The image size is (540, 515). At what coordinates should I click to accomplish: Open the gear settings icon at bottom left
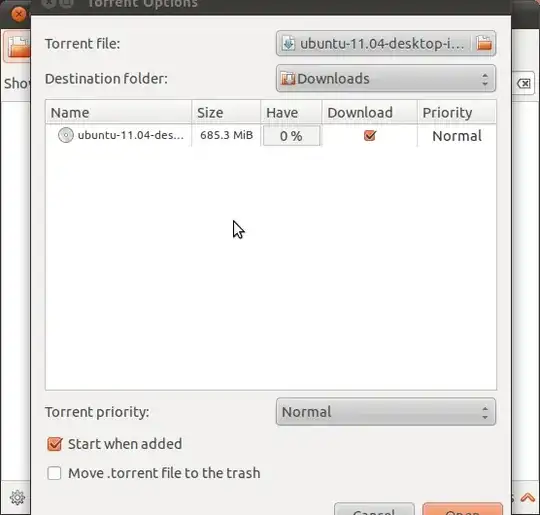click(x=17, y=498)
